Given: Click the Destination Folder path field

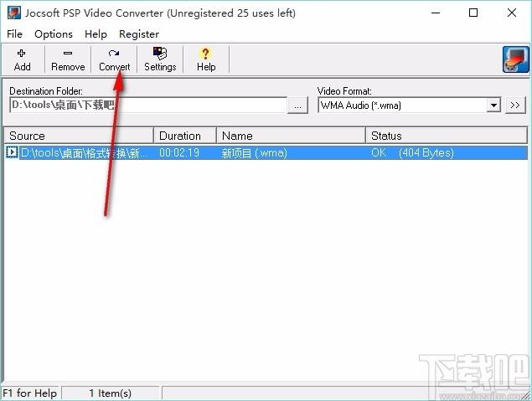Looking at the screenshot, I should point(148,105).
